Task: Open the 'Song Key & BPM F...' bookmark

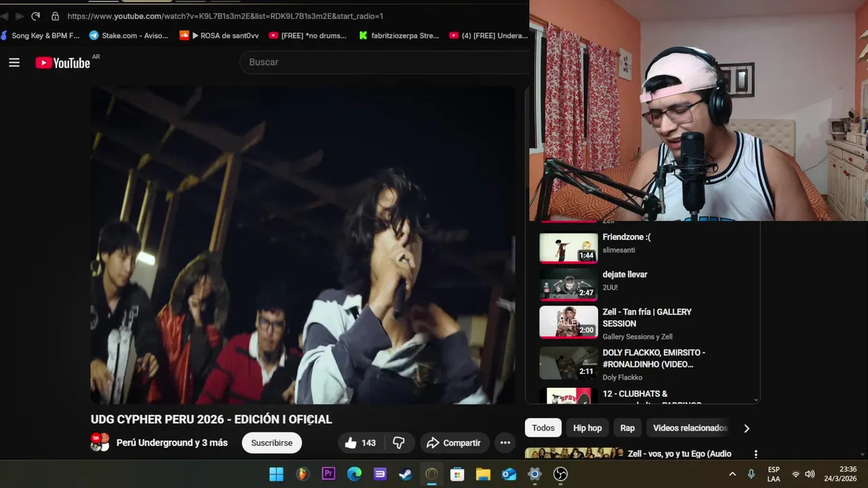Action: click(40, 35)
